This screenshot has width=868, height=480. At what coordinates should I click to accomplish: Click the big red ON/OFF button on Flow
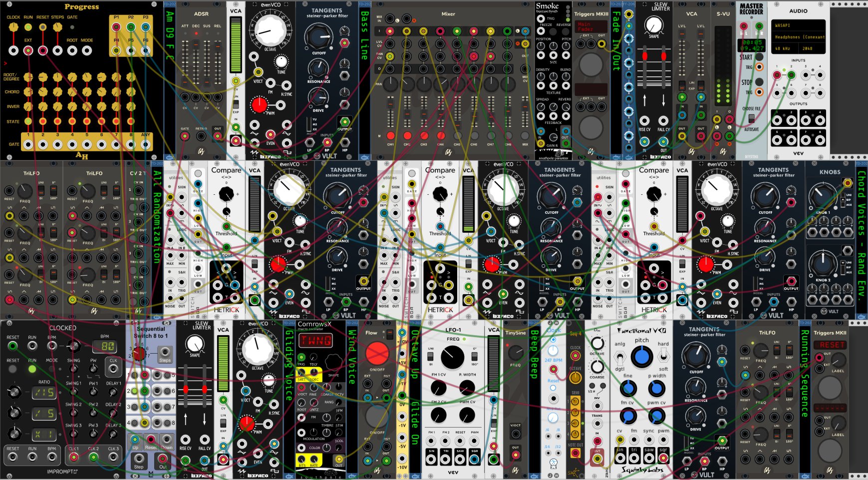click(377, 354)
